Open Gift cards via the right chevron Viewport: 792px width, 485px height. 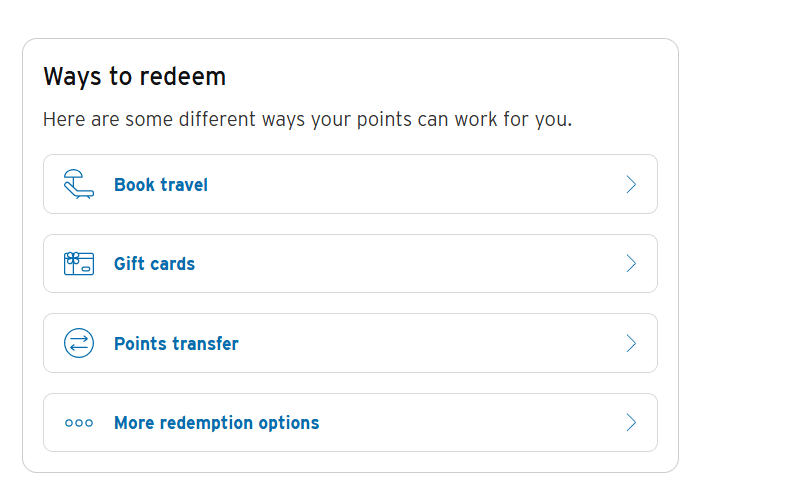point(631,264)
